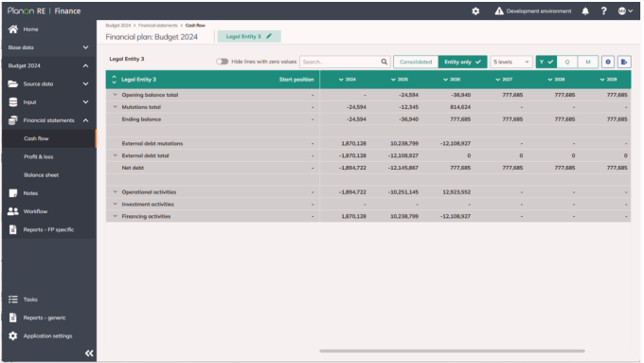Click the search magnifier icon
The width and height of the screenshot is (644, 363).
point(384,62)
